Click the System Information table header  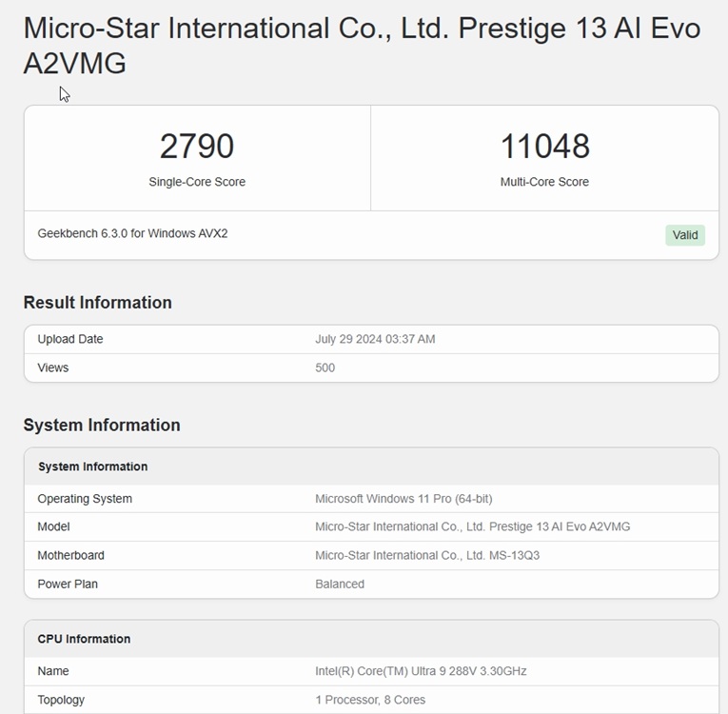point(93,466)
